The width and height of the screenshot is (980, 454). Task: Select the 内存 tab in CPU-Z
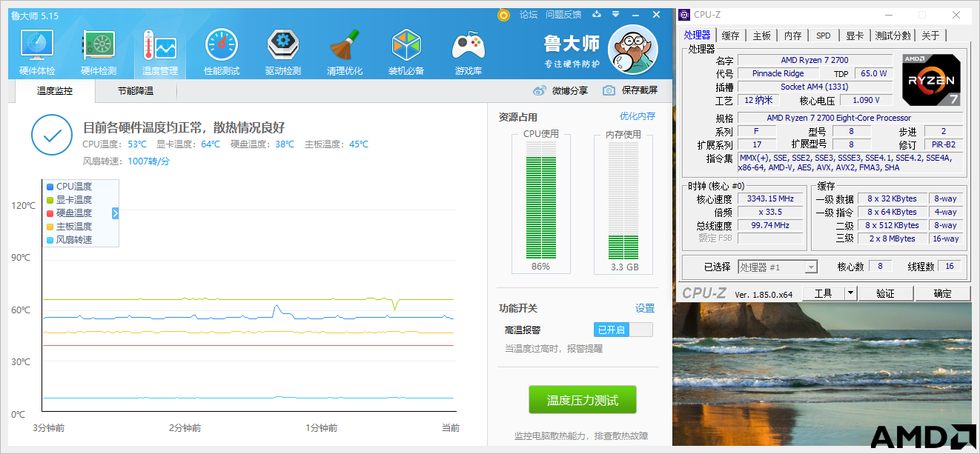[x=792, y=36]
